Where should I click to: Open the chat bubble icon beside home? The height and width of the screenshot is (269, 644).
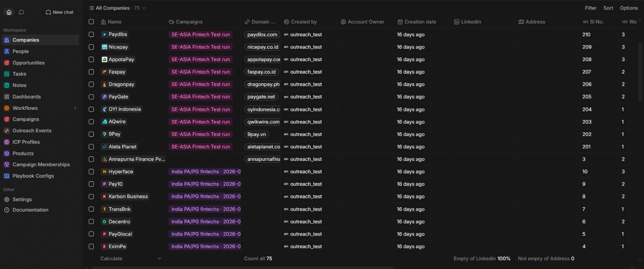(22, 12)
